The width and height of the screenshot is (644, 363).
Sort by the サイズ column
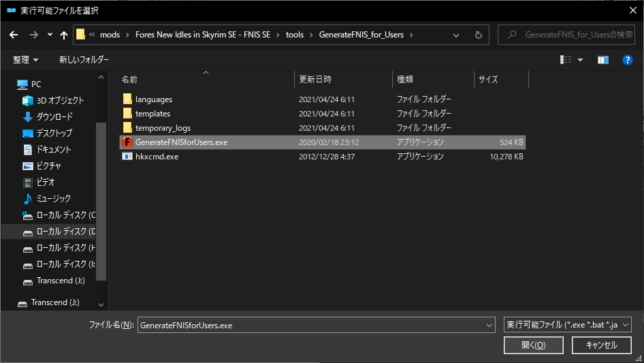[x=488, y=79]
